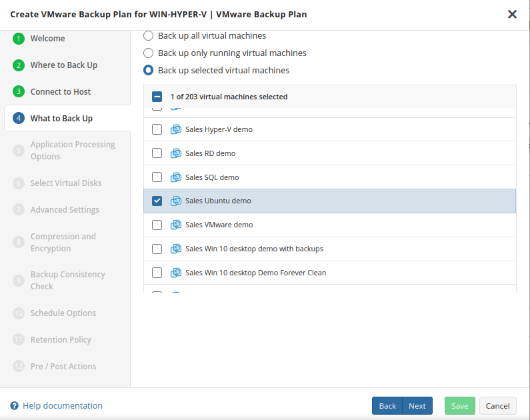Open the Where to Back Up step
The width and height of the screenshot is (530, 420).
(x=63, y=65)
